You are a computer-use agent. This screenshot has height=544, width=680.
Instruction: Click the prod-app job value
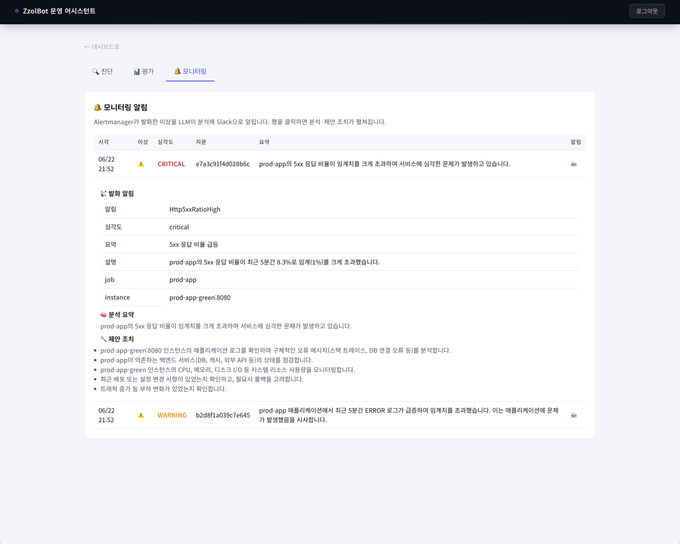(183, 280)
